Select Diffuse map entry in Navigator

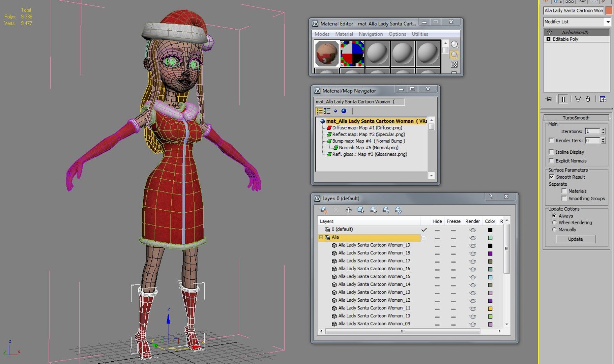coord(367,128)
